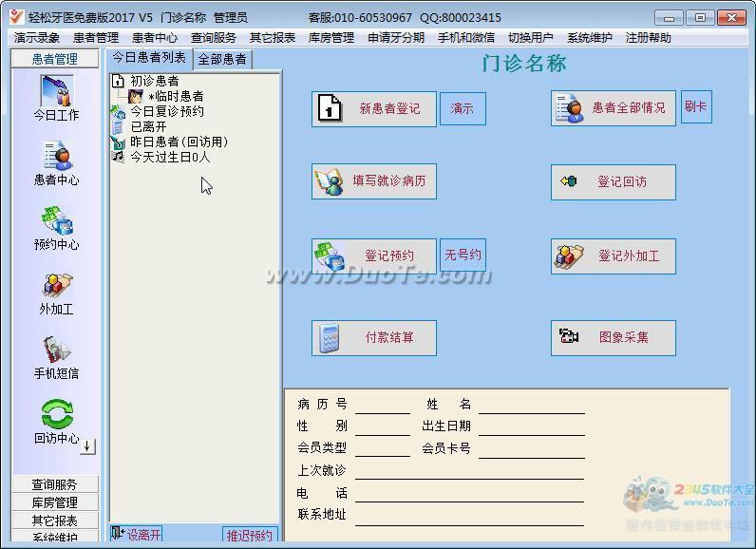Open 图象采集 camera button
Viewport: 756px width, 549px height.
613,337
